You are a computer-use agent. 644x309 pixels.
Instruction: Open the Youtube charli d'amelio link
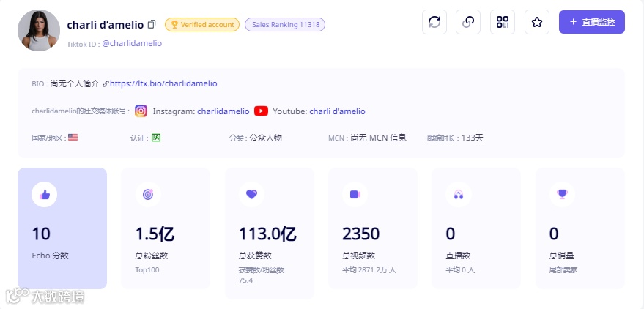[x=337, y=111]
